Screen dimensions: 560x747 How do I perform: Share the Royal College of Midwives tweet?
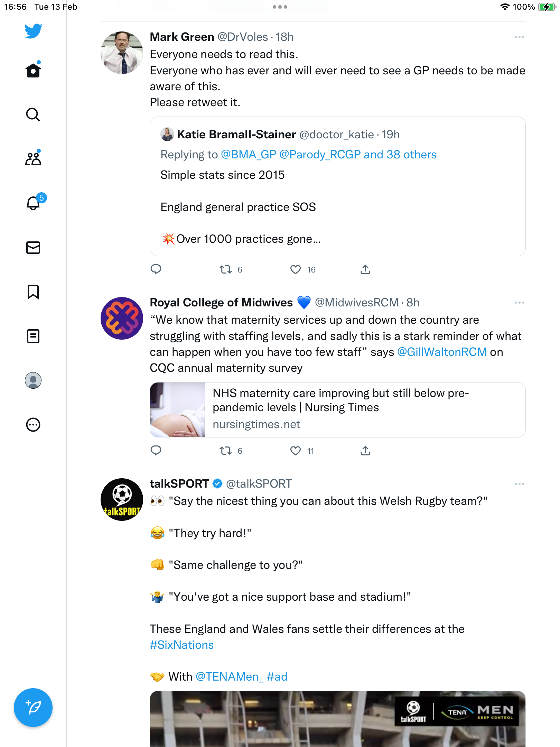tap(365, 451)
